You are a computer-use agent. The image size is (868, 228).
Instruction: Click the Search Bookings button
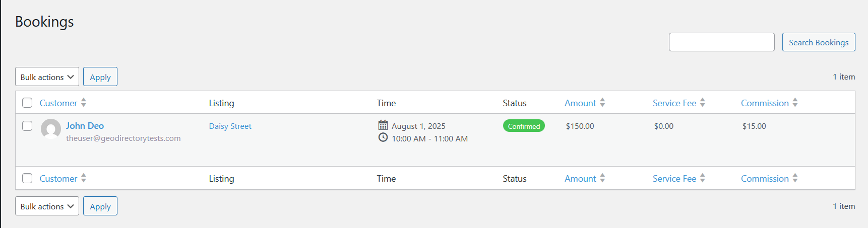[819, 42]
